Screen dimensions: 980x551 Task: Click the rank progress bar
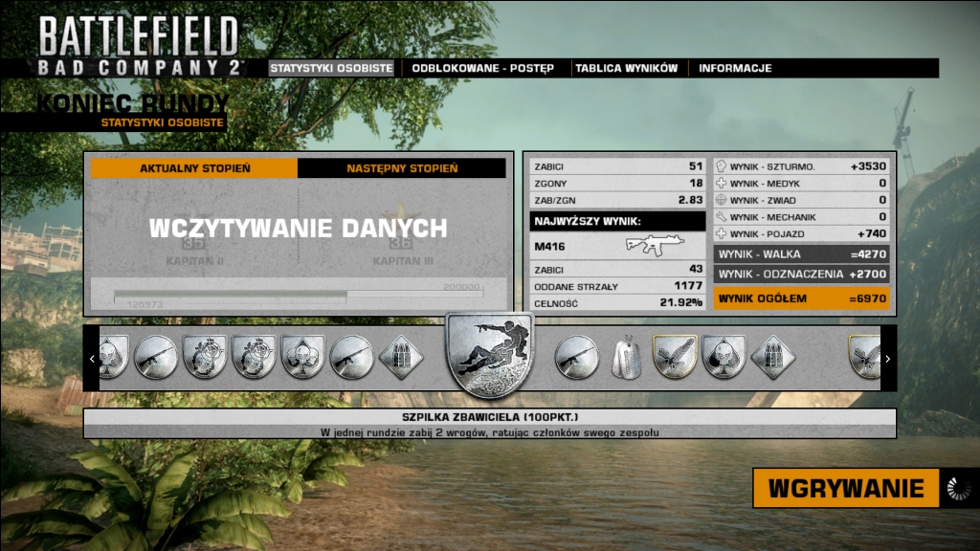pos(299,294)
